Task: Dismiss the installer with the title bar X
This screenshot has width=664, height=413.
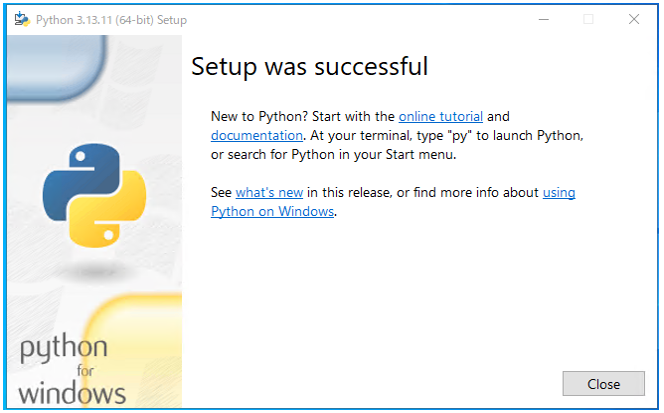Action: (634, 19)
